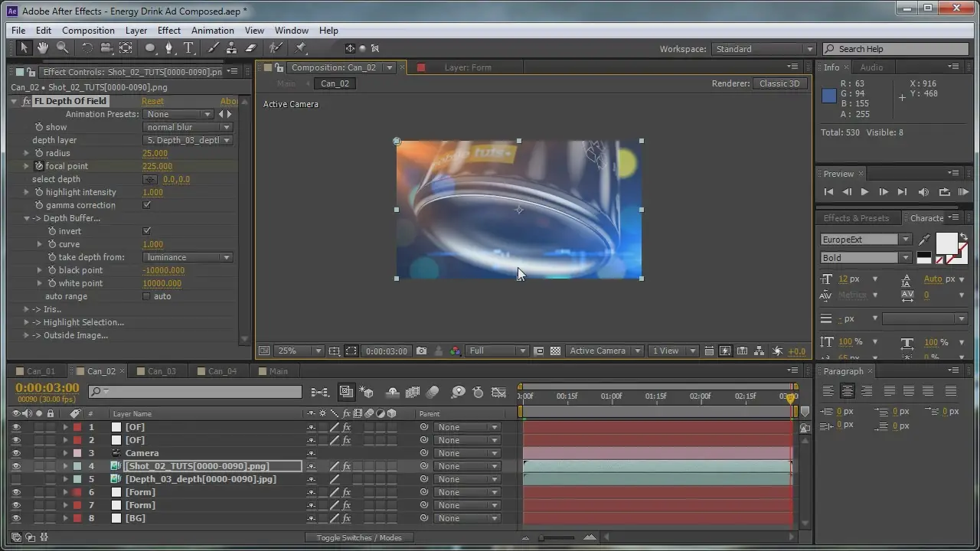The height and width of the screenshot is (551, 980).
Task: Select the Clone Stamp tool
Action: (x=230, y=48)
